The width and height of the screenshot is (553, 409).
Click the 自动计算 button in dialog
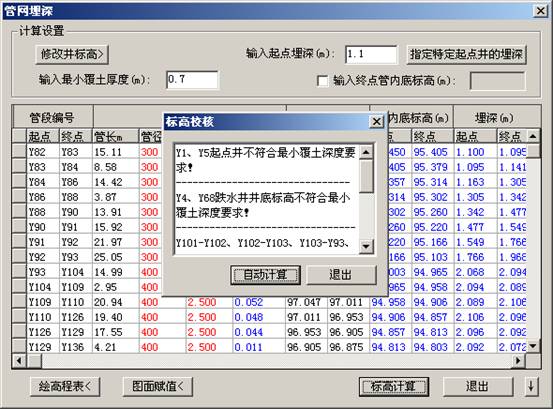point(265,275)
